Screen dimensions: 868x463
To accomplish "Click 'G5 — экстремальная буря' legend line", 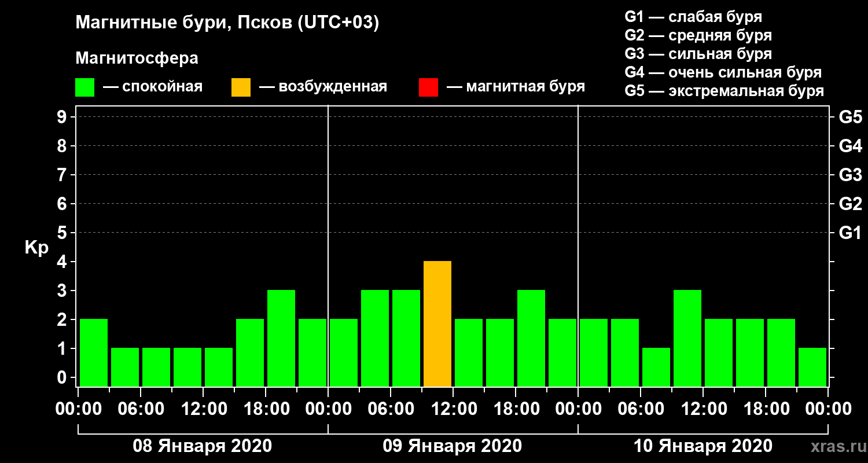I will (x=724, y=91).
